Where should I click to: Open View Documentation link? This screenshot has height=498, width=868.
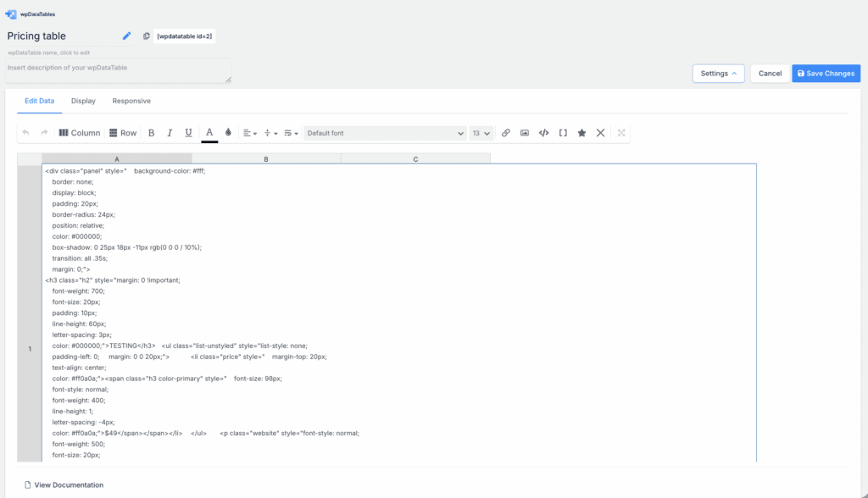pyautogui.click(x=64, y=484)
